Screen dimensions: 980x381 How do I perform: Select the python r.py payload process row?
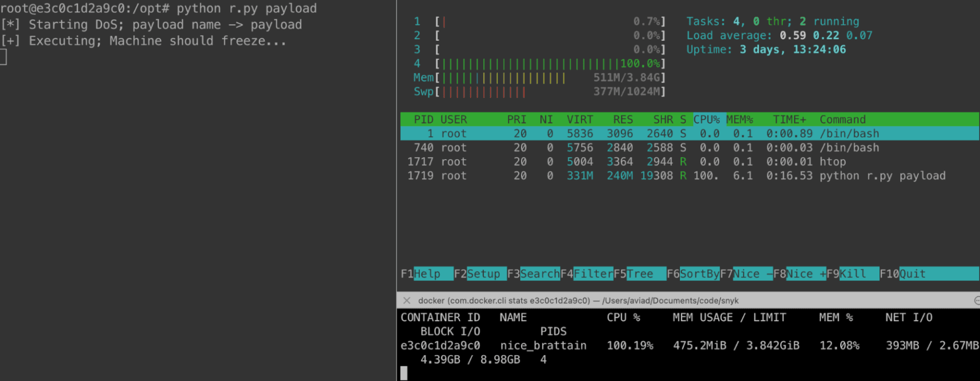coord(690,175)
